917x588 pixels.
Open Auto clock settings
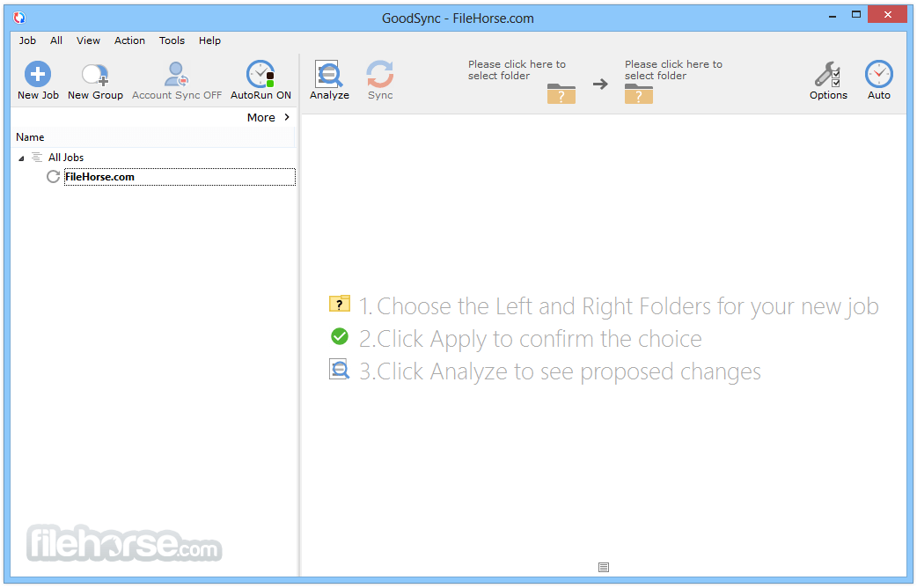pyautogui.click(x=878, y=74)
